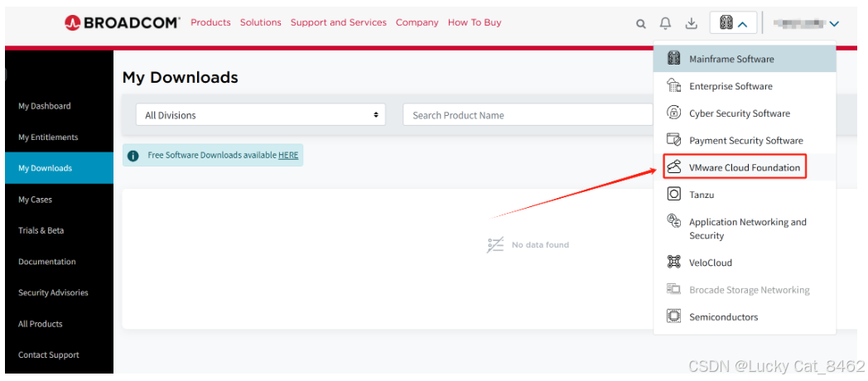Screen dimensions: 868x381
Task: Click the Application Networking and Security icon
Action: [673, 221]
